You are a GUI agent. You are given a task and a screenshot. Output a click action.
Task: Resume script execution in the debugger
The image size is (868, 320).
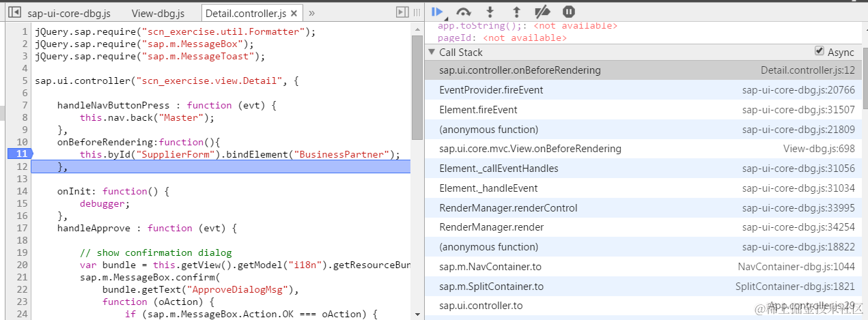pyautogui.click(x=438, y=12)
